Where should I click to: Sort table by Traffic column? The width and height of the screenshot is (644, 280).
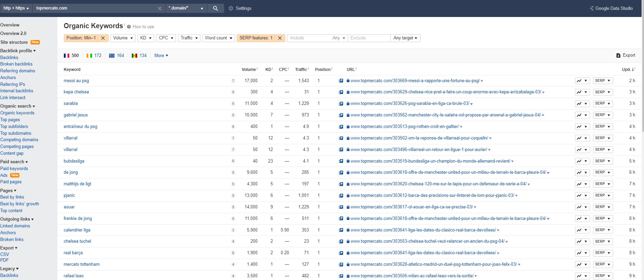(301, 70)
